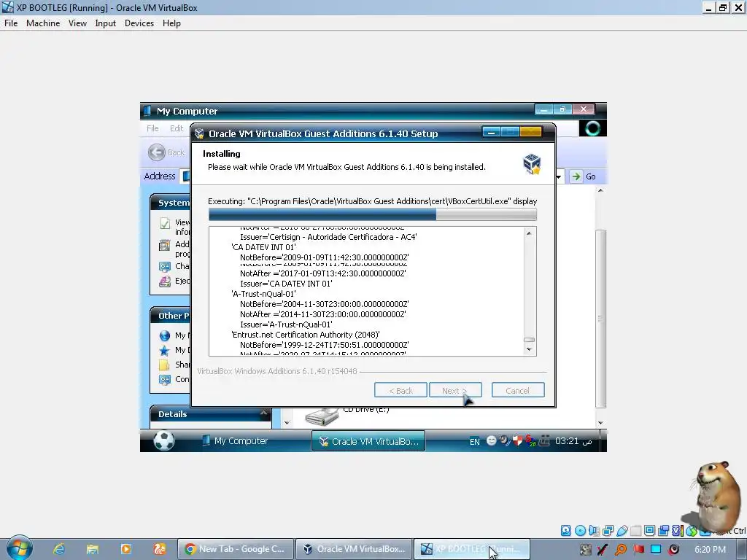Click the < Back button in setup dialog
747x560 pixels.
click(x=400, y=391)
